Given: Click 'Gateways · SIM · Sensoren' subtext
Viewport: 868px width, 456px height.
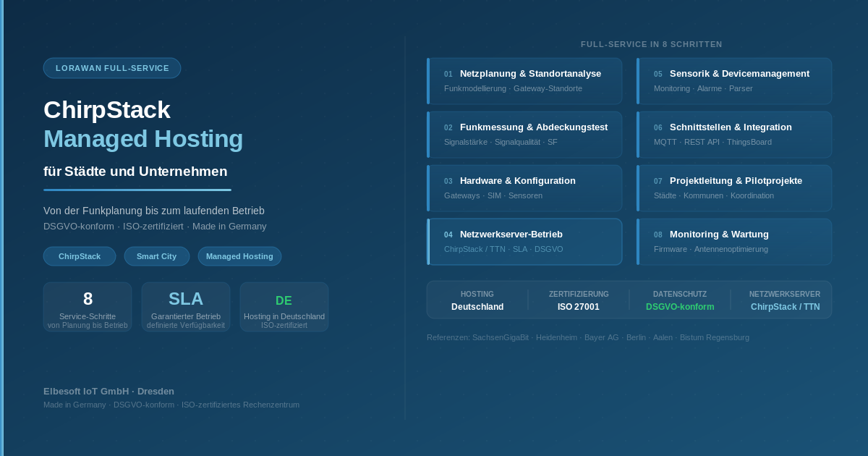Looking at the screenshot, I should 493,195.
